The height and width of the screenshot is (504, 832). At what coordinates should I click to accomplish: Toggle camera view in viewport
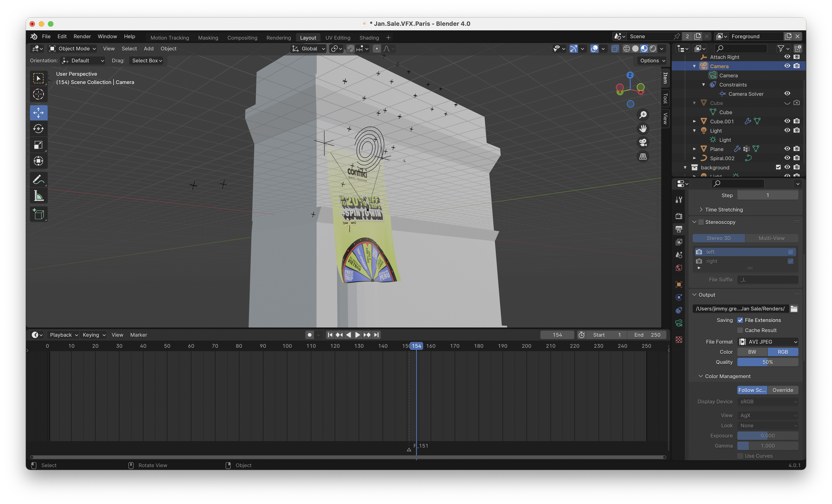[x=643, y=142]
